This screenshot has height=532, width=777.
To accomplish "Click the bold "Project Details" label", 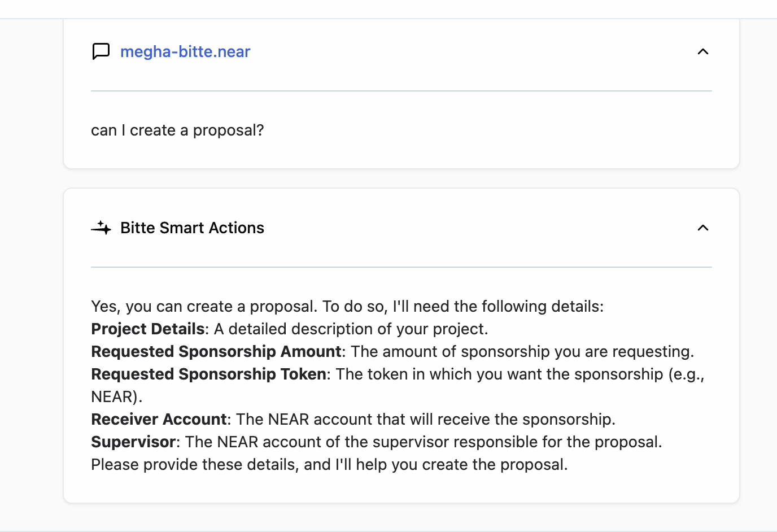I will (x=148, y=329).
